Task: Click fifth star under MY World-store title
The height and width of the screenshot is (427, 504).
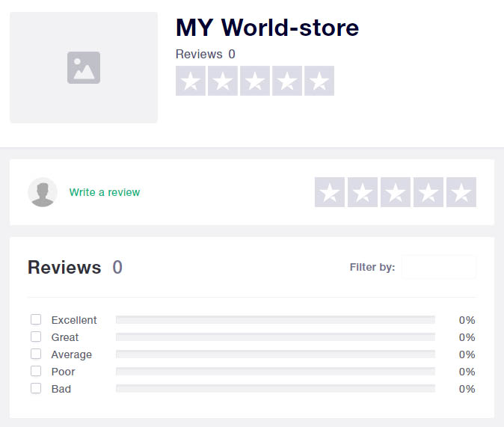Action: (x=319, y=81)
